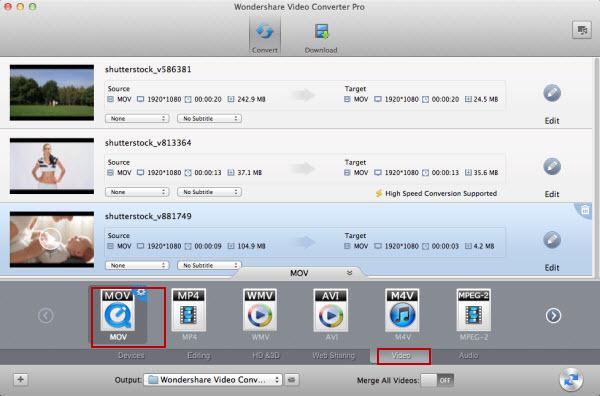
Task: Switch to the Devices tab
Action: (131, 355)
